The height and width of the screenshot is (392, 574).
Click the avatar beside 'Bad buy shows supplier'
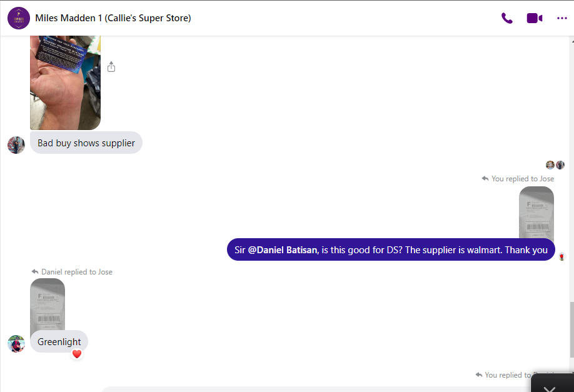coord(16,145)
